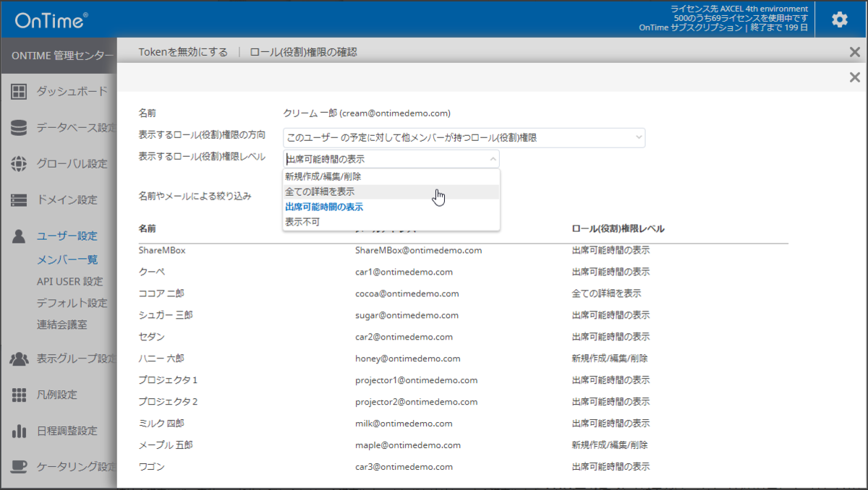
Task: Open ドメイン設定 via its list icon
Action: (x=20, y=199)
